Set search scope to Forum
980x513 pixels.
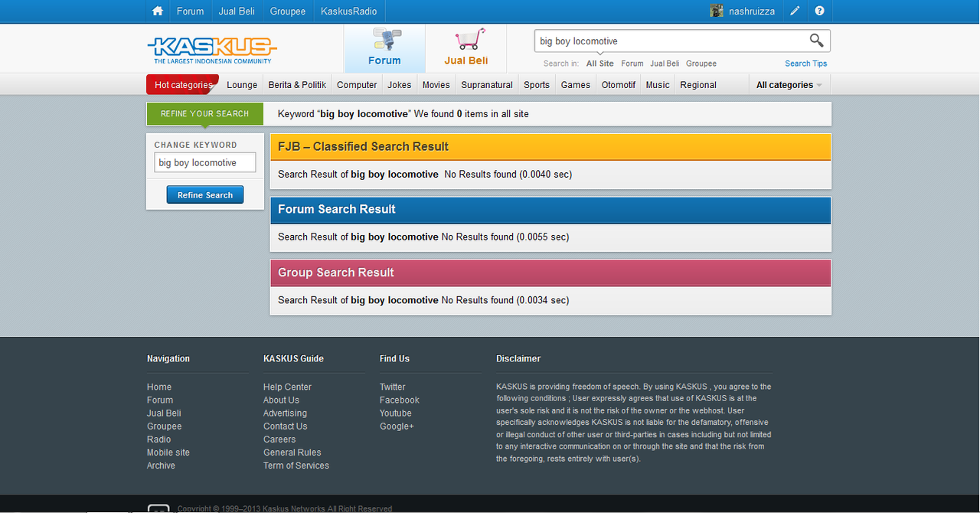(x=632, y=64)
